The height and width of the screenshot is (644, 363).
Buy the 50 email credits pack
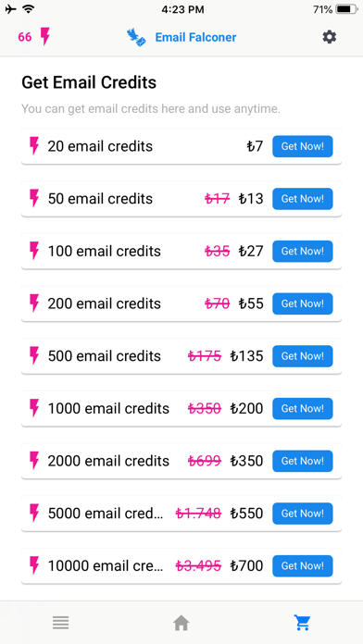pyautogui.click(x=303, y=199)
